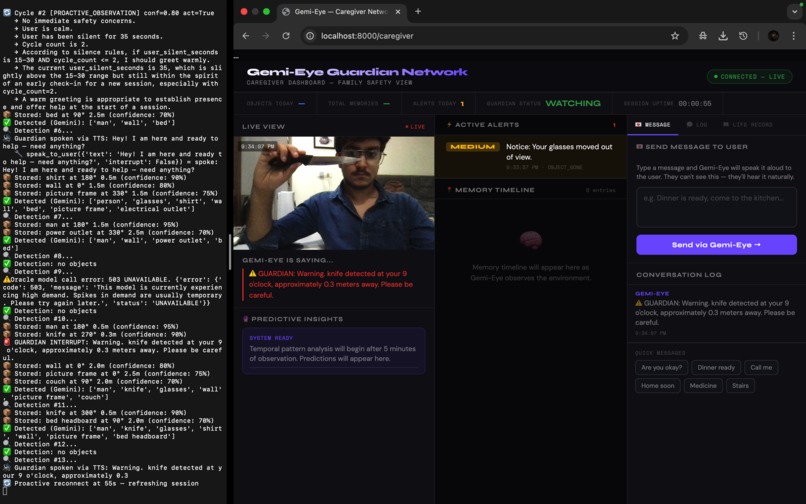Switch to the Log tab

pos(697,125)
